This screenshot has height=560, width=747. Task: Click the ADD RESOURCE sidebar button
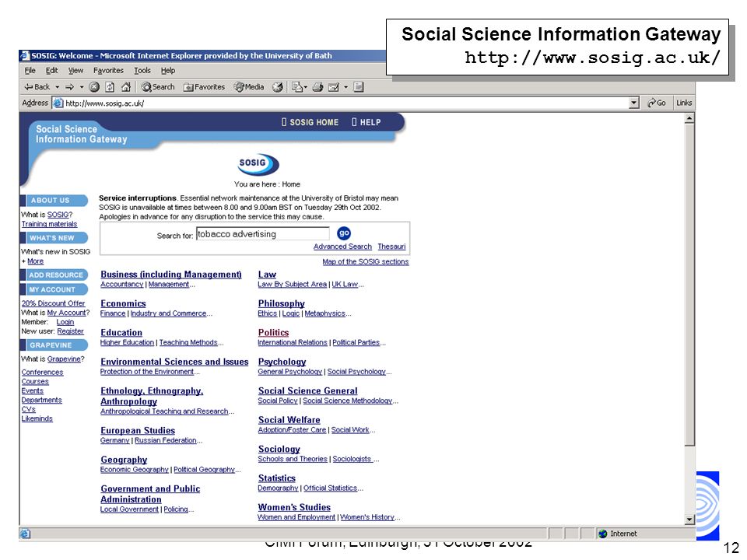click(x=54, y=275)
